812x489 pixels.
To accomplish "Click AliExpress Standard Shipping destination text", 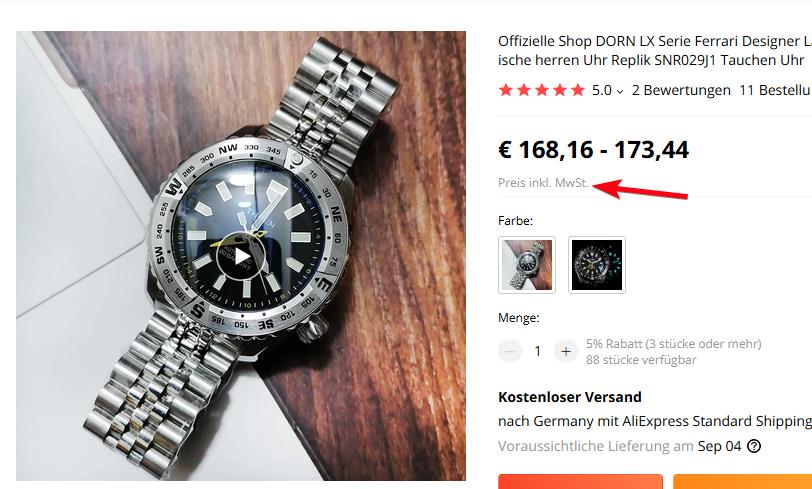I will pos(655,421).
